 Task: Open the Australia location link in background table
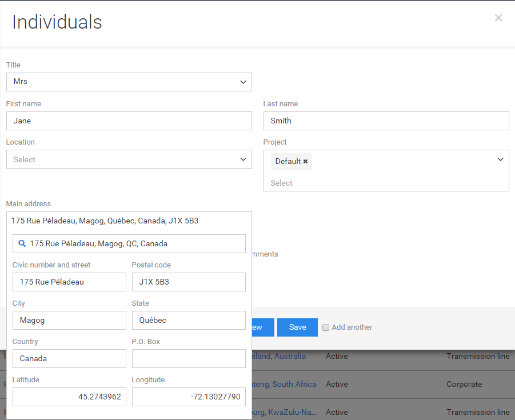[279, 357]
